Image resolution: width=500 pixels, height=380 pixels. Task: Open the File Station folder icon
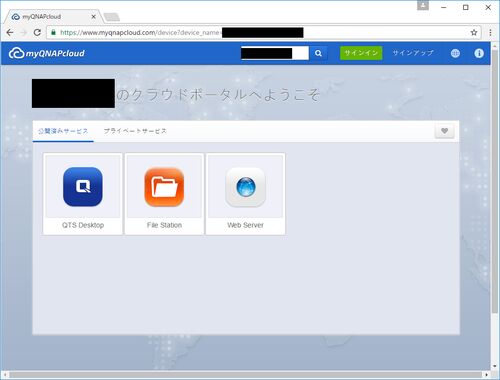coord(164,187)
